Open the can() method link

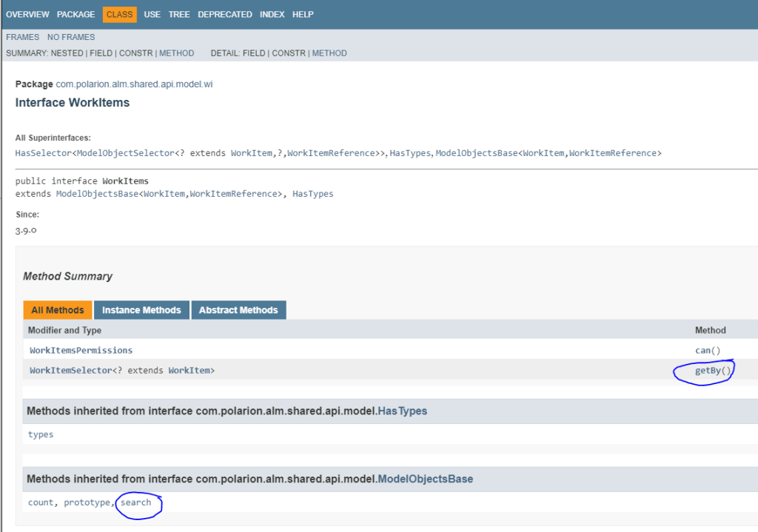(703, 350)
